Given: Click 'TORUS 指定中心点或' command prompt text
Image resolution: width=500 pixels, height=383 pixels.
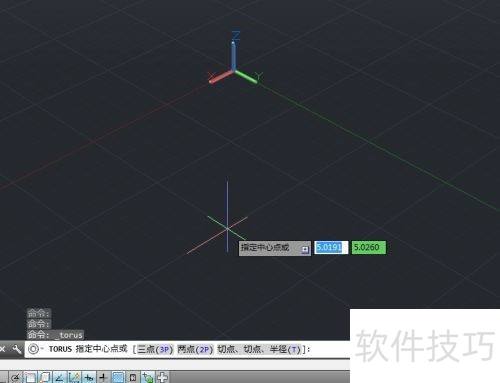Looking at the screenshot, I should 88,349.
